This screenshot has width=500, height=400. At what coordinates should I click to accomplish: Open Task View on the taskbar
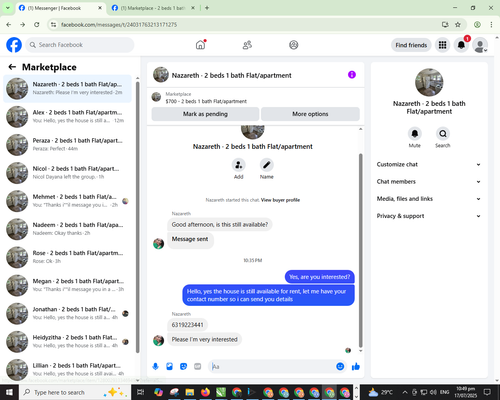140,392
